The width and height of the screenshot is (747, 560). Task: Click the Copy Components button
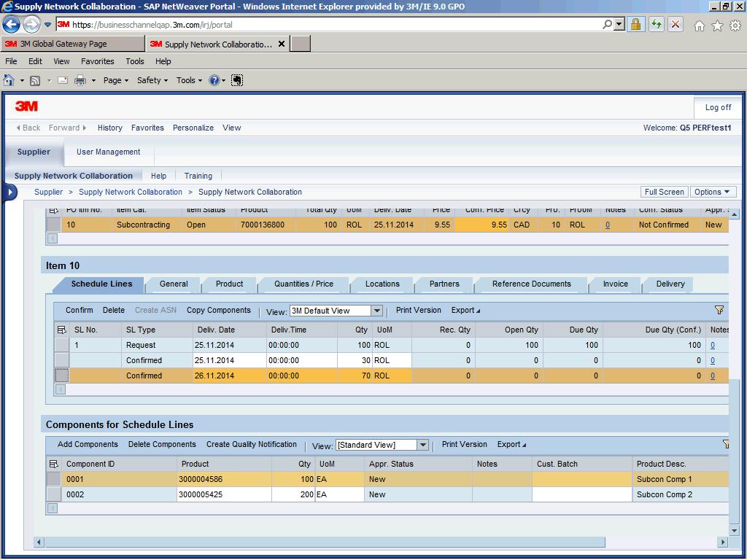pyautogui.click(x=218, y=310)
